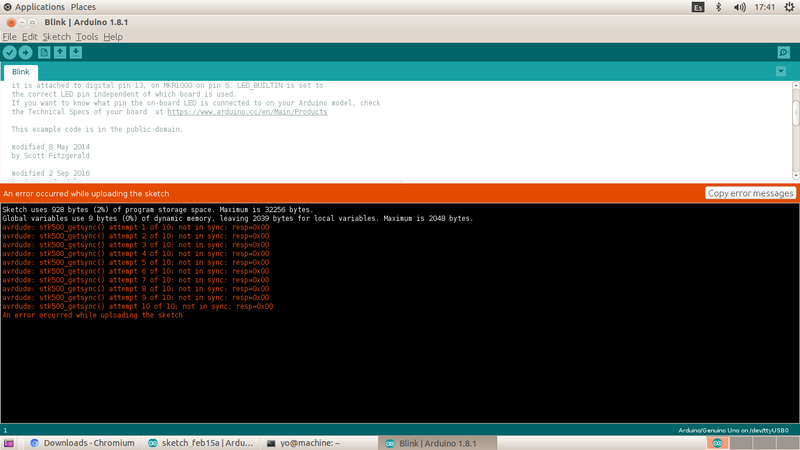Click Copy error messages button
The image size is (800, 450).
click(751, 193)
